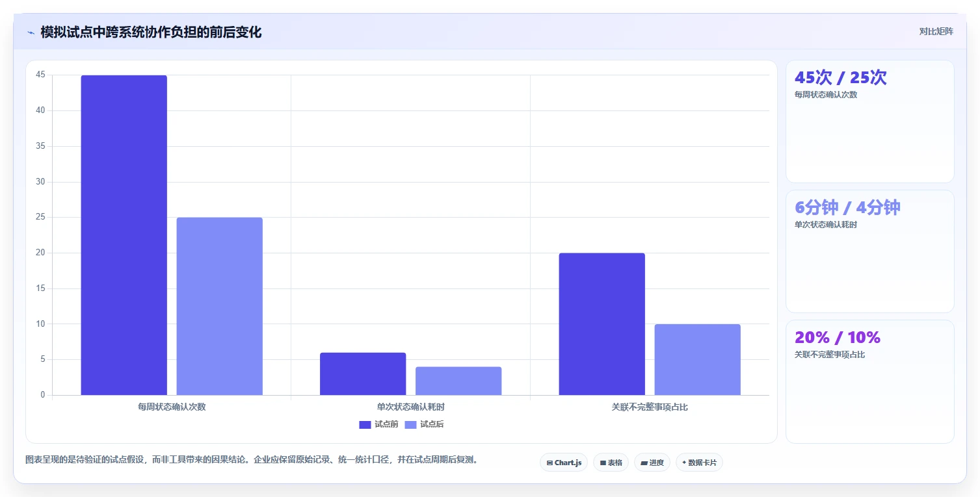Click the card caption 每周状态确认次数

tap(826, 94)
